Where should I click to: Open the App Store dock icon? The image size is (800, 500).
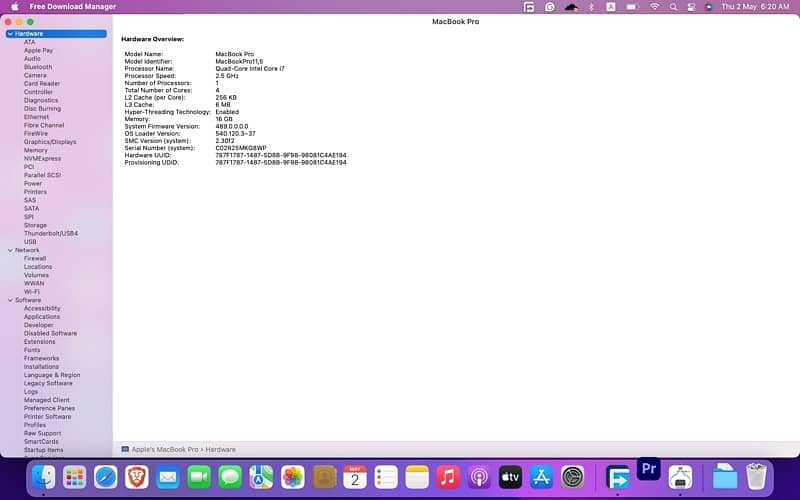[x=541, y=477]
